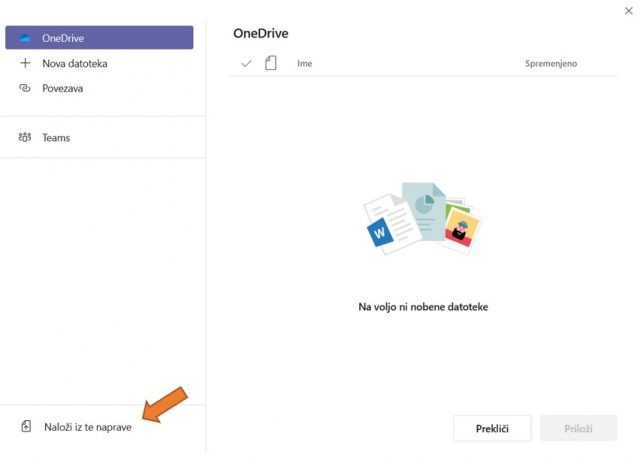
Task: Click the empty-state documents illustration
Action: tap(422, 219)
